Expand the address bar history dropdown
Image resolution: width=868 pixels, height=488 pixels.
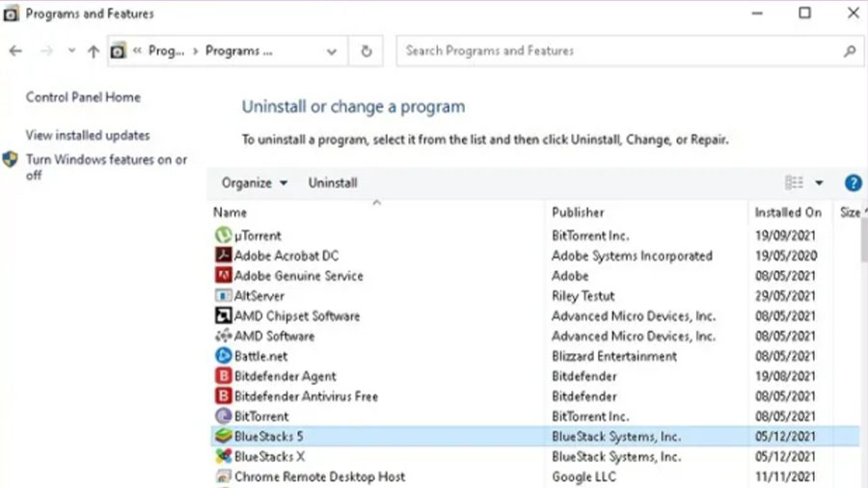332,51
